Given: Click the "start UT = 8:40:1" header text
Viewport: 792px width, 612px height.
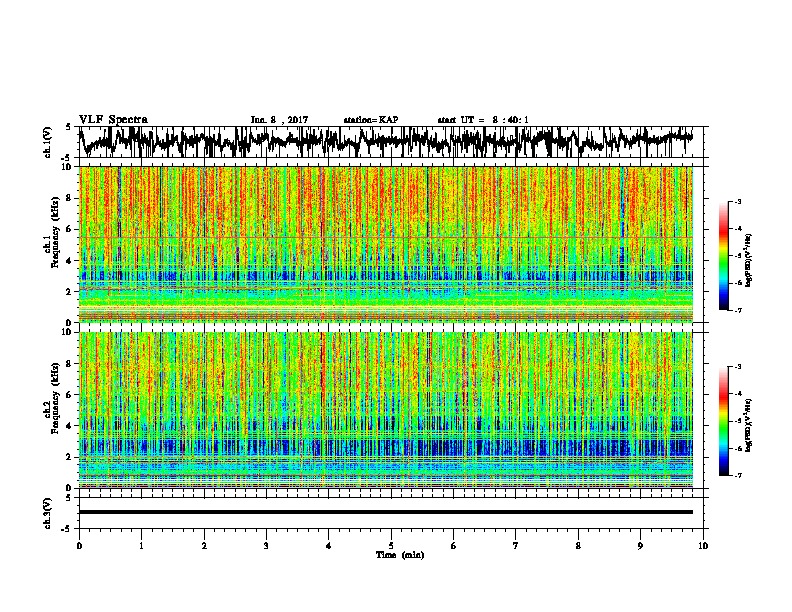Looking at the screenshot, I should click(483, 120).
